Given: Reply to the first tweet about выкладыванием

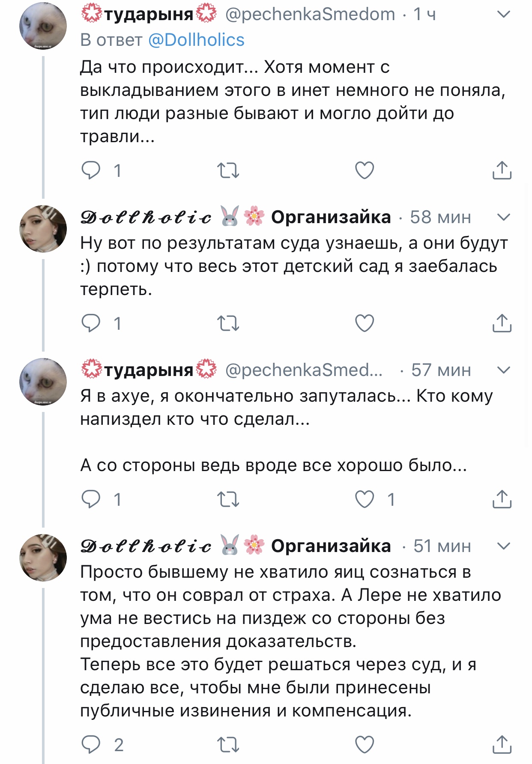Looking at the screenshot, I should coord(91,170).
